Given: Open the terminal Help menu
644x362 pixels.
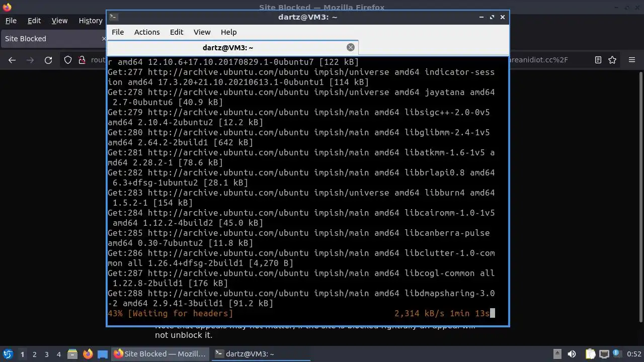Looking at the screenshot, I should click(228, 32).
